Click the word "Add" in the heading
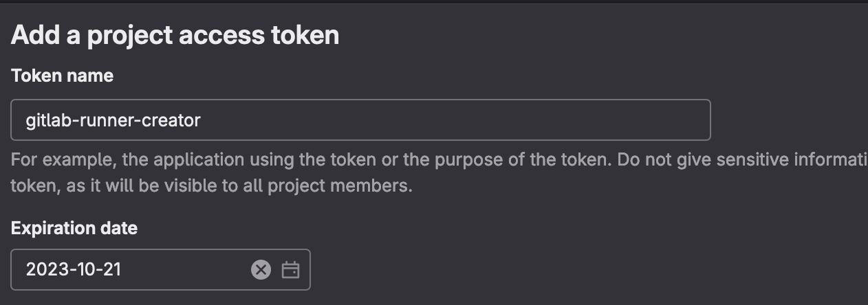This screenshot has width=868, height=305. [34, 36]
